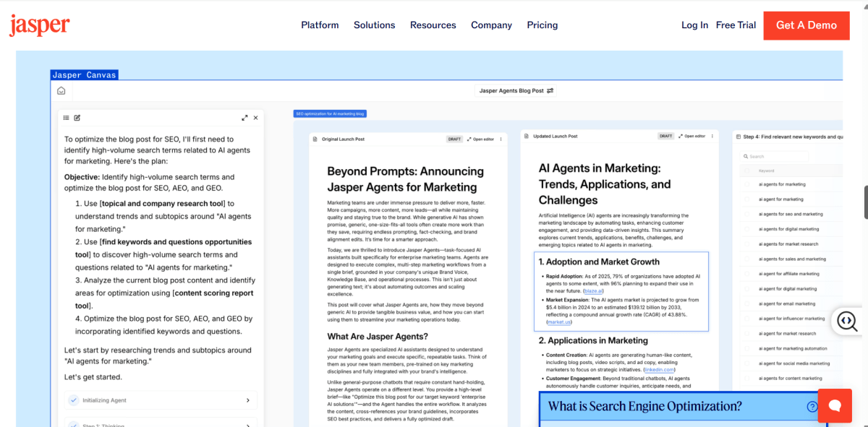Toggle the select-all Keyword header checkbox
868x427 pixels.
point(747,171)
